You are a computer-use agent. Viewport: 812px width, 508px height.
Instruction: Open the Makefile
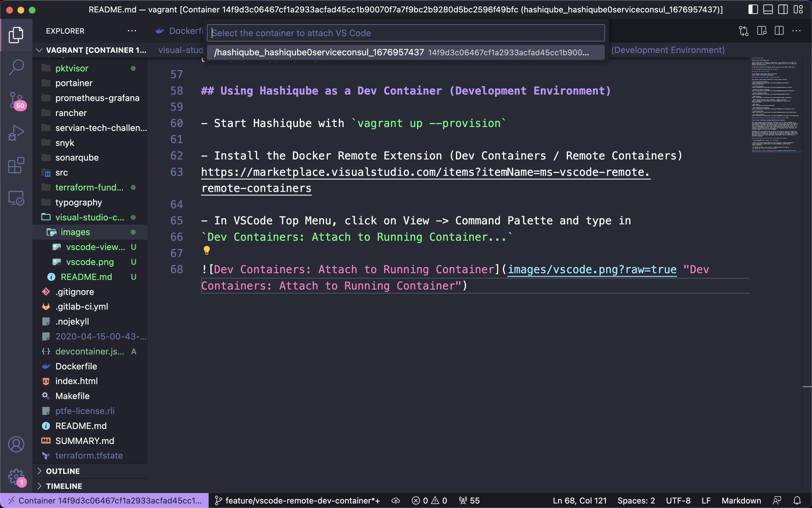[x=90, y=396]
